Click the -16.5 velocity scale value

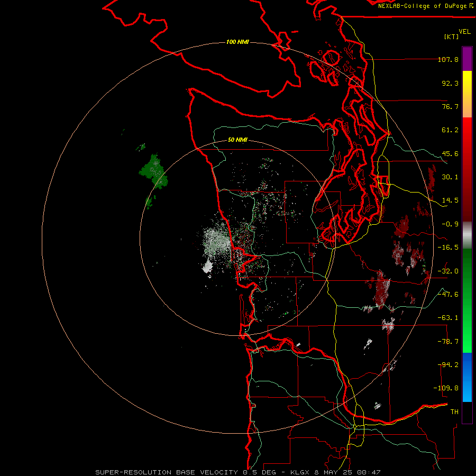tap(448, 248)
